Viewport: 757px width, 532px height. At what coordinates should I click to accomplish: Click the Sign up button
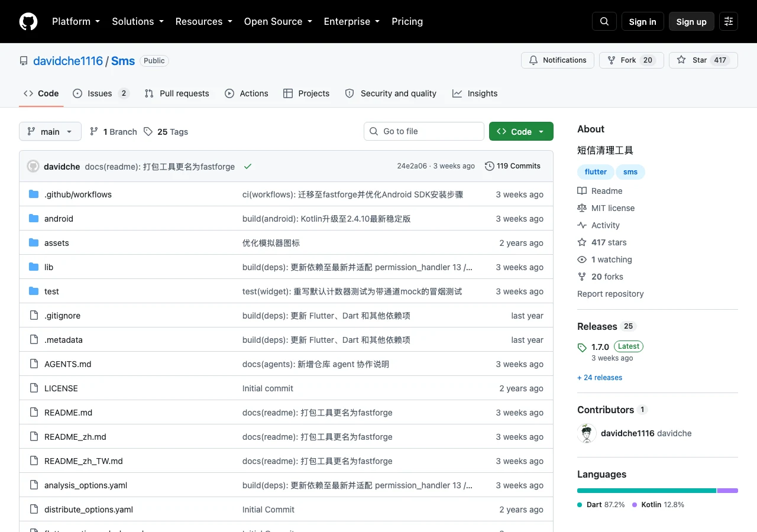691,21
